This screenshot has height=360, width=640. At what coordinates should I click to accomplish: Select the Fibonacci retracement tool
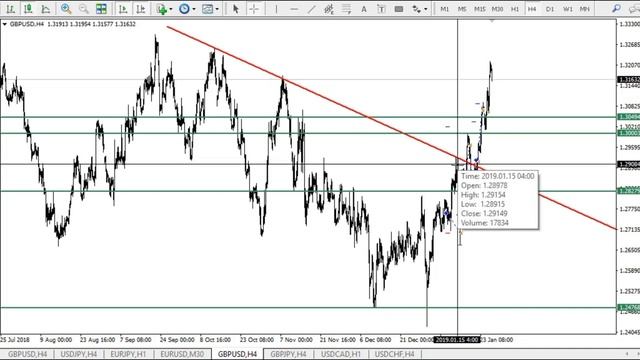(x=347, y=9)
